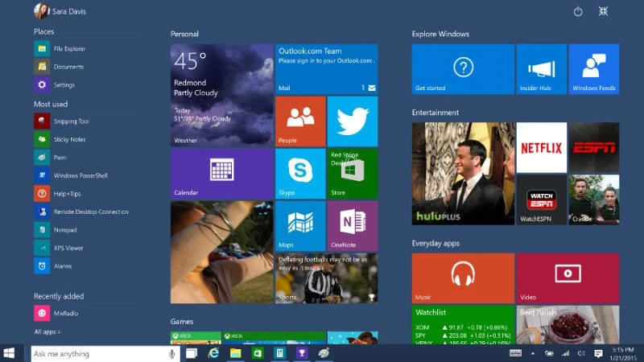The width and height of the screenshot is (644, 362).
Task: Show the on-screen touch keyboard
Action: point(515,353)
